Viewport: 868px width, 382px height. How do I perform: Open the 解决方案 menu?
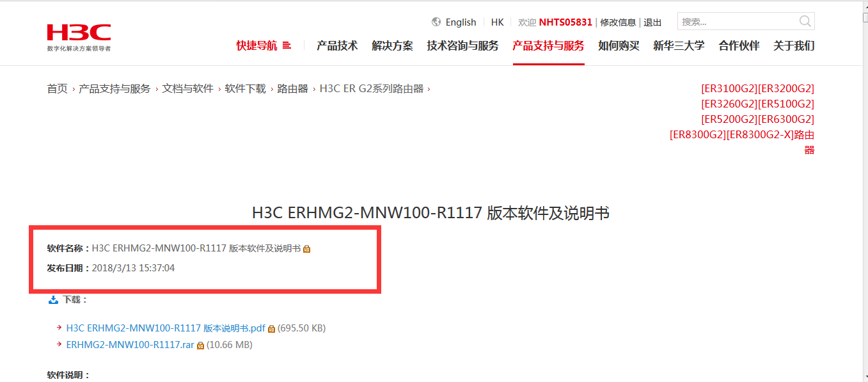392,45
